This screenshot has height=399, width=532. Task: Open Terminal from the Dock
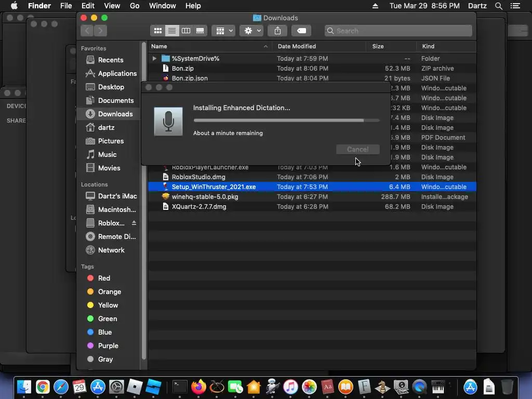pyautogui.click(x=180, y=387)
